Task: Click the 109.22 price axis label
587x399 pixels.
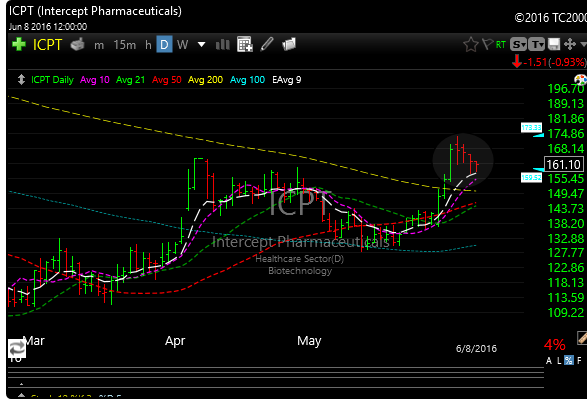Action: pyautogui.click(x=565, y=313)
